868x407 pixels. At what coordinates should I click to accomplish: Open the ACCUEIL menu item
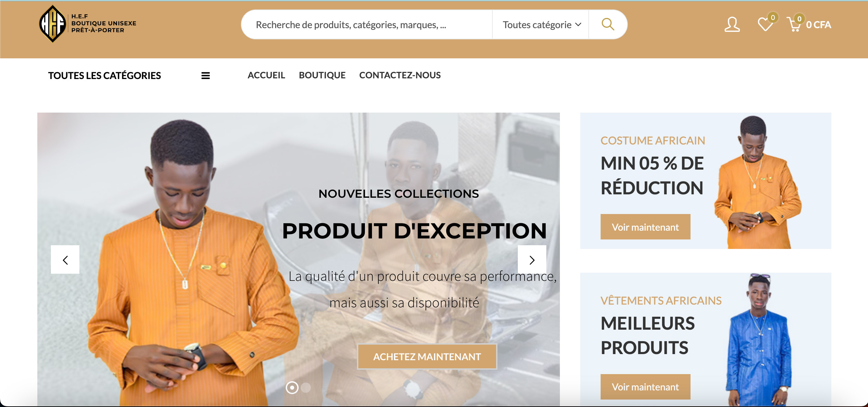pyautogui.click(x=266, y=75)
